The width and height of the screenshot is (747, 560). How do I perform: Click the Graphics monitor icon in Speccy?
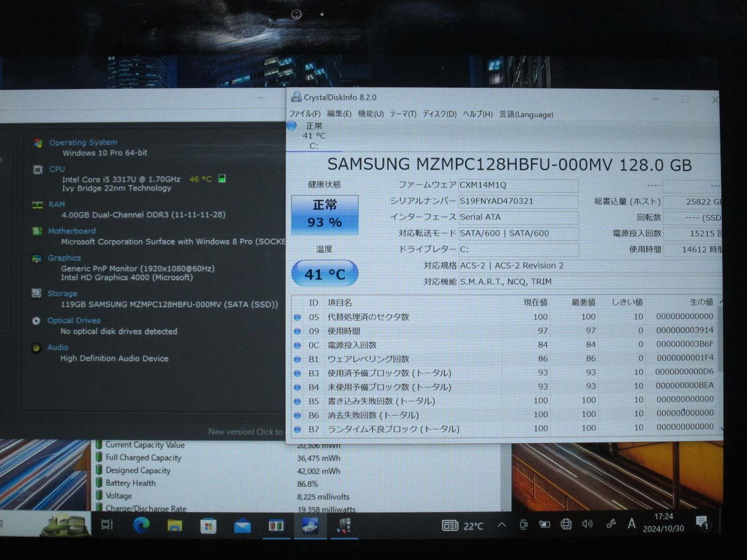click(36, 258)
